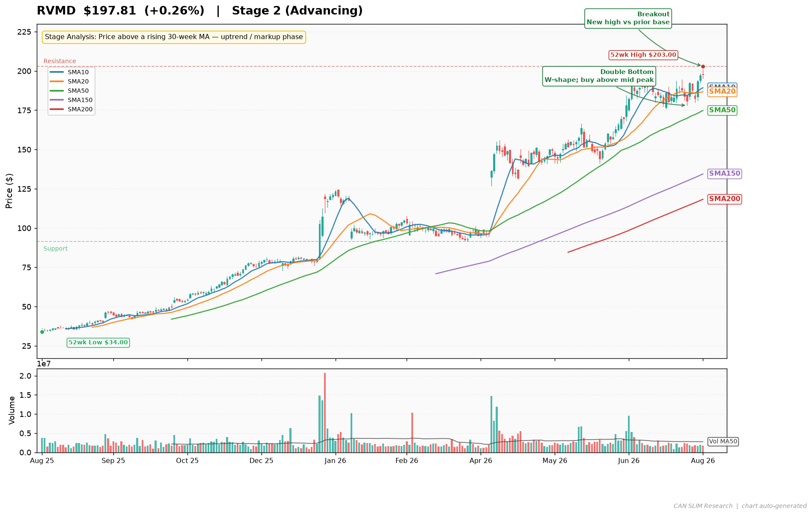Click the 1e7 volume scale multiplier
The height and width of the screenshot is (515, 812).
(45, 364)
